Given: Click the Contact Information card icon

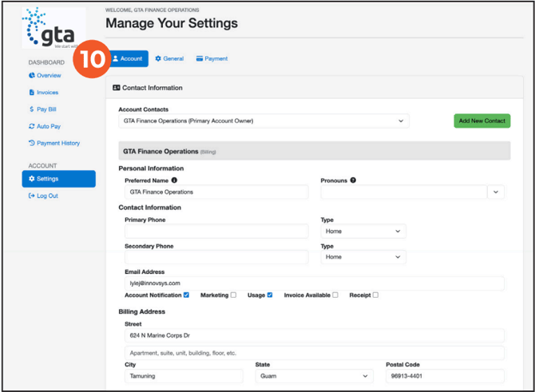Looking at the screenshot, I should point(117,88).
